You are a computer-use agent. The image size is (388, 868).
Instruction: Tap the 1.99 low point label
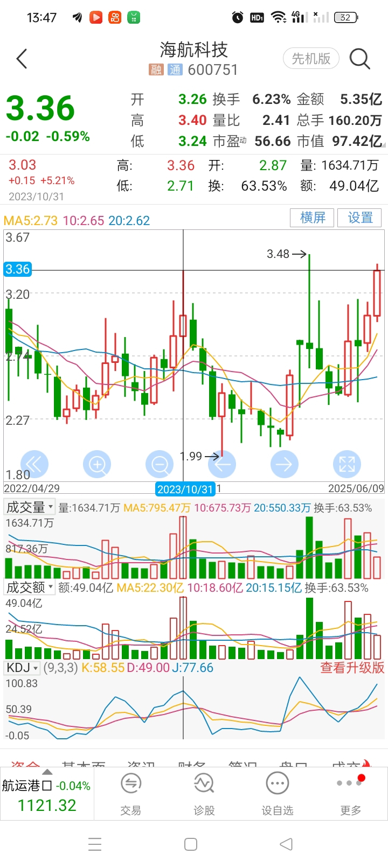[x=191, y=457]
